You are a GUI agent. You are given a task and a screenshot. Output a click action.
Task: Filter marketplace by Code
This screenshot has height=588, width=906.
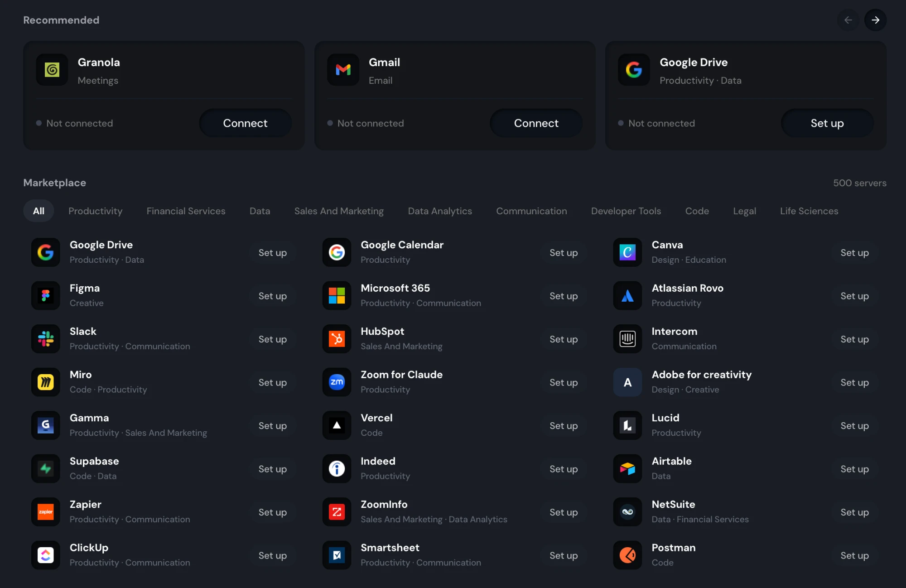[697, 211]
